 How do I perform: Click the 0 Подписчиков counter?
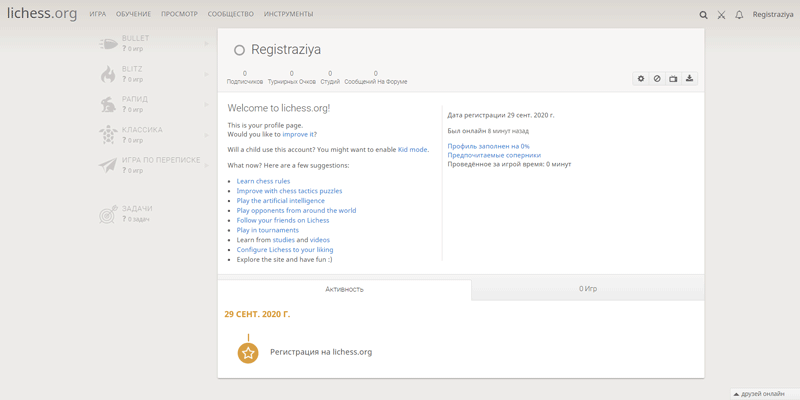pyautogui.click(x=245, y=78)
